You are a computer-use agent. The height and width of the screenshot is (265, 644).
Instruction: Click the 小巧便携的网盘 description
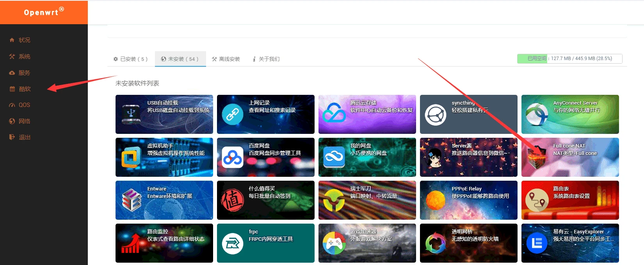368,153
